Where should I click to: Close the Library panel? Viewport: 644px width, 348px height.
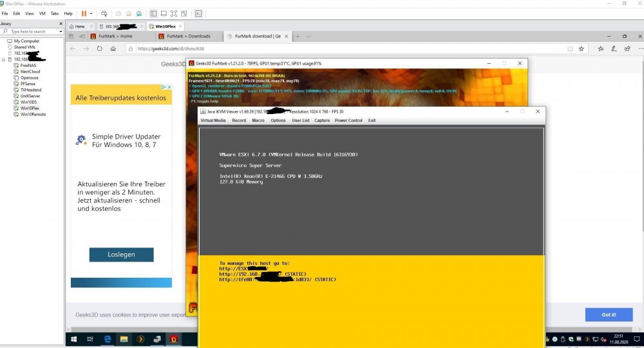[61, 24]
